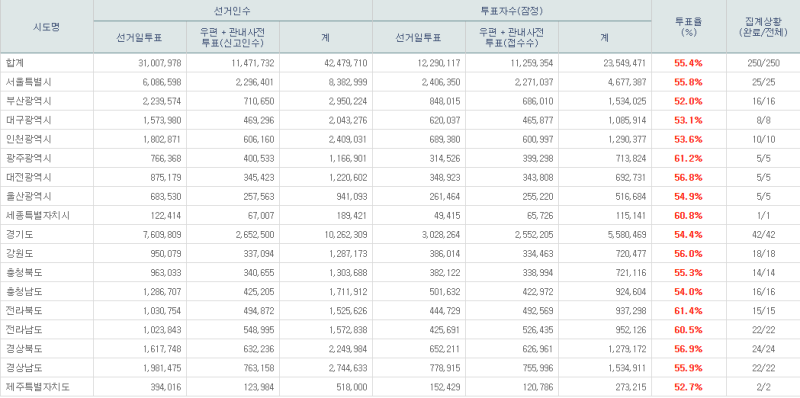Click the 투표자수(잠정) group header

(x=512, y=11)
